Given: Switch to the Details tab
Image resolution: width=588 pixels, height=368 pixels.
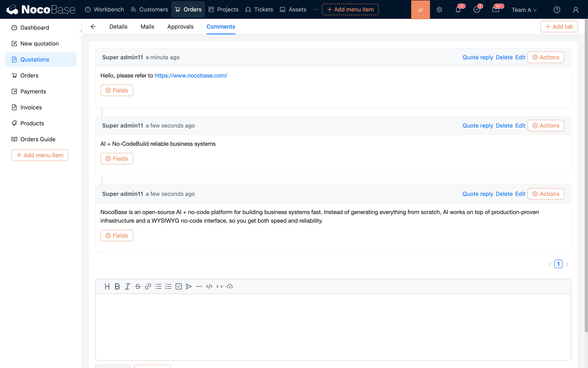Looking at the screenshot, I should coord(118,27).
